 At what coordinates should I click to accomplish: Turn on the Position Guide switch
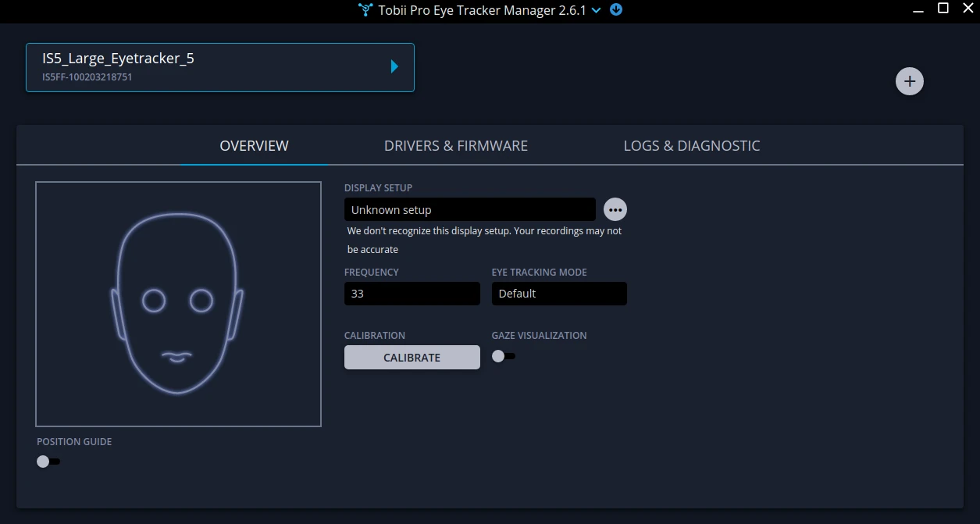point(48,461)
